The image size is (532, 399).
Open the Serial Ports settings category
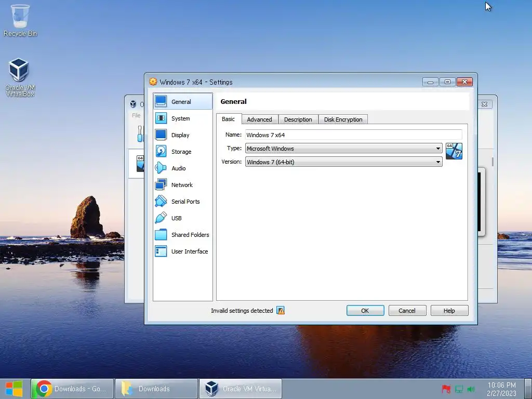coord(182,202)
